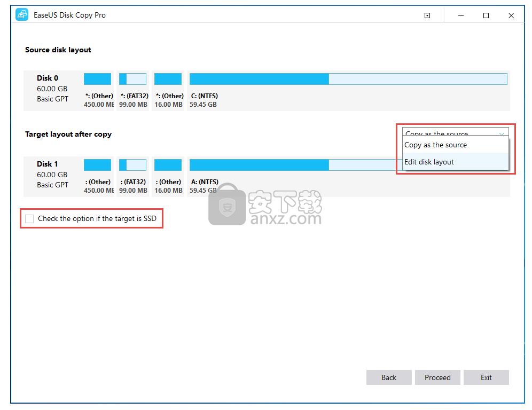Click the '59.45 GB' size under C: (NTFS)
The height and width of the screenshot is (410, 532).
tap(203, 105)
